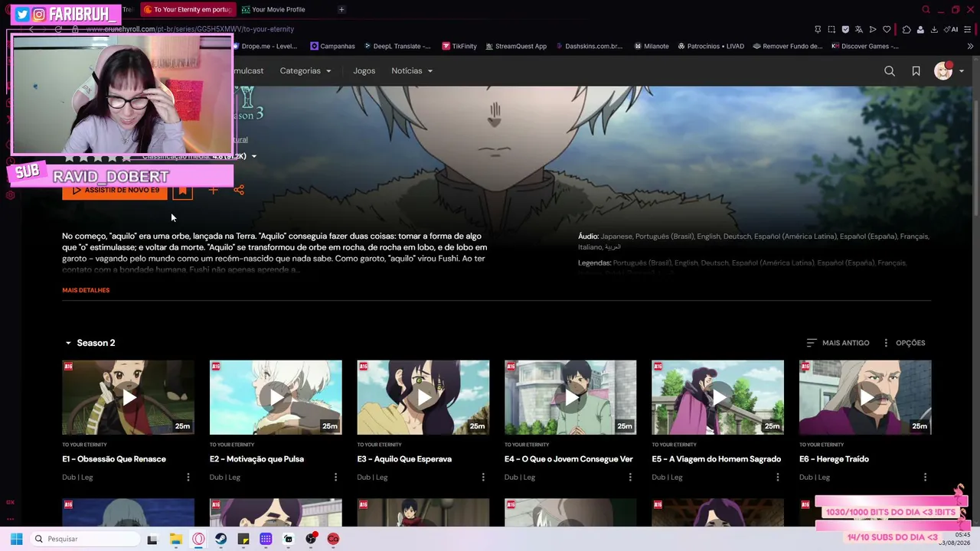Play episode E1 thumbnail Obsessão Que Renasce

coord(128,397)
